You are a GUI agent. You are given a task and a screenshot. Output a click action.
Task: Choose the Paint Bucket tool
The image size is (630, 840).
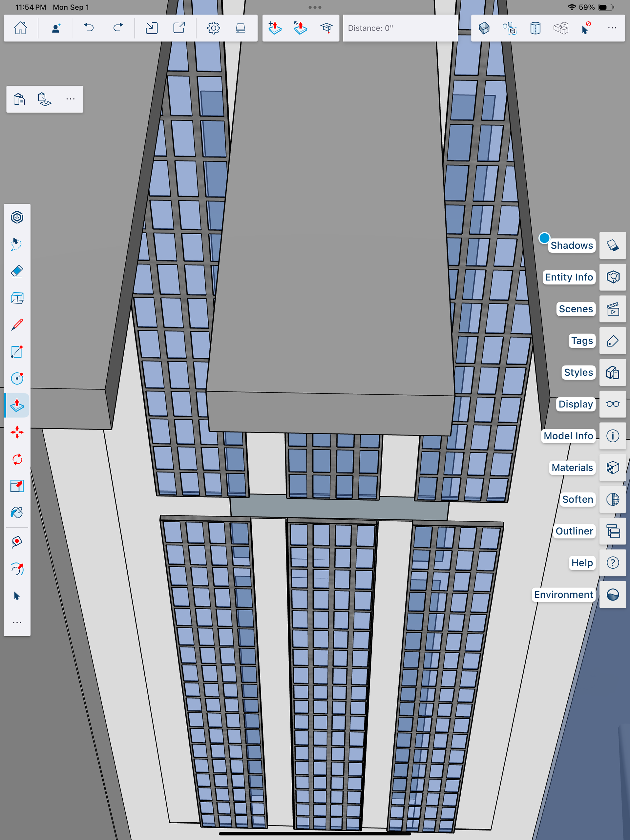pos(17,513)
